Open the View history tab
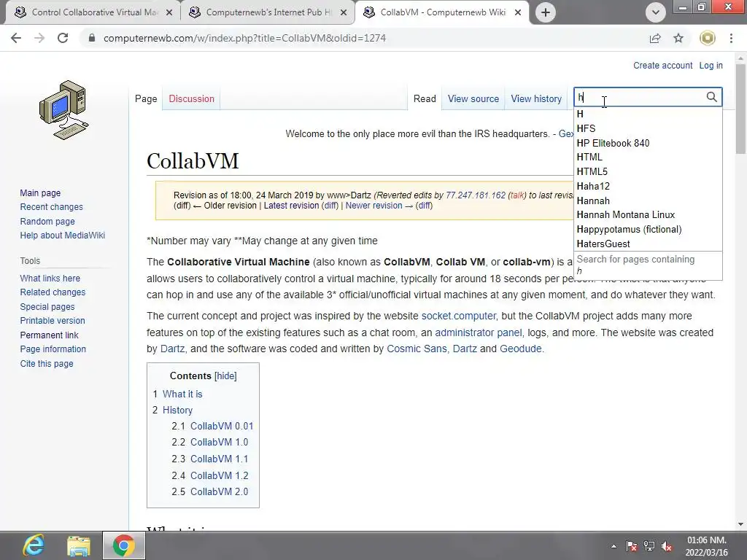 (x=536, y=98)
